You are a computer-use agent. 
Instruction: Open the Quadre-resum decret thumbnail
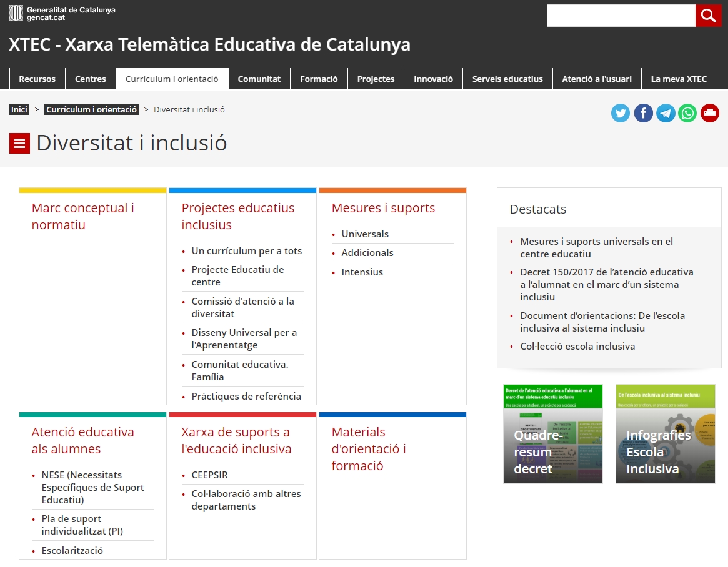552,434
